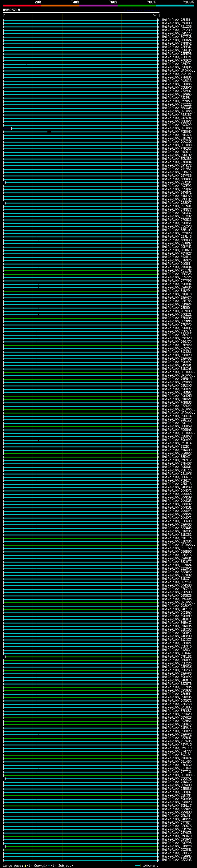
Task: Select the UniRef100_A7PQU6 label
Action: pyautogui.click(x=177, y=78)
